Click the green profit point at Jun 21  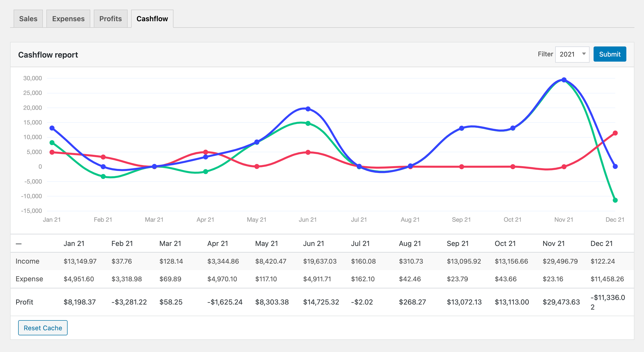pos(308,123)
